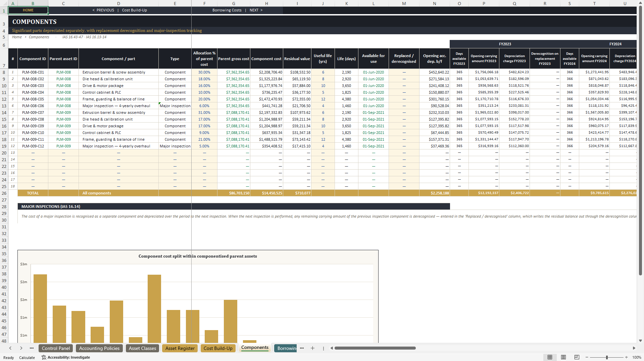Switch to Normal view icon
The width and height of the screenshot is (644, 361).
tap(550, 357)
